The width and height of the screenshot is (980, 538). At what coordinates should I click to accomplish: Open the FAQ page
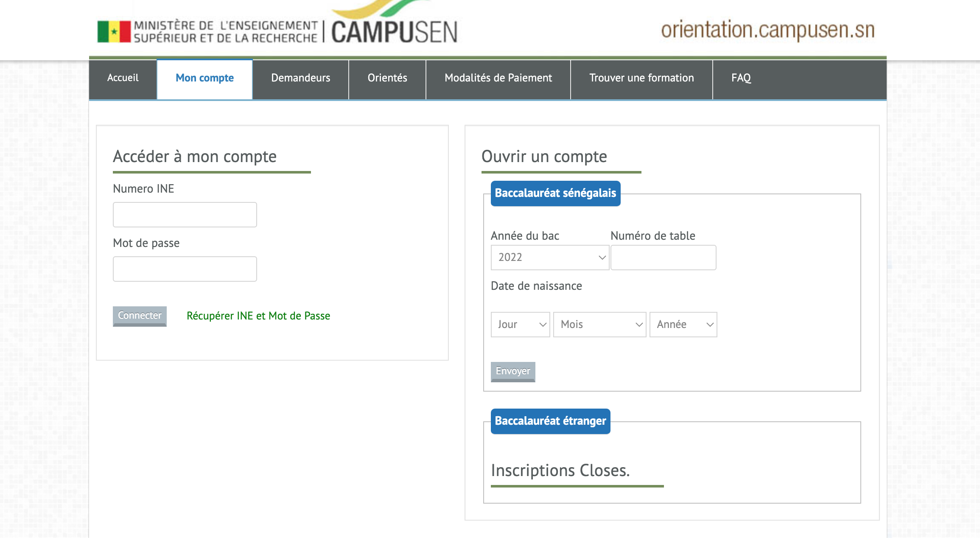click(741, 78)
